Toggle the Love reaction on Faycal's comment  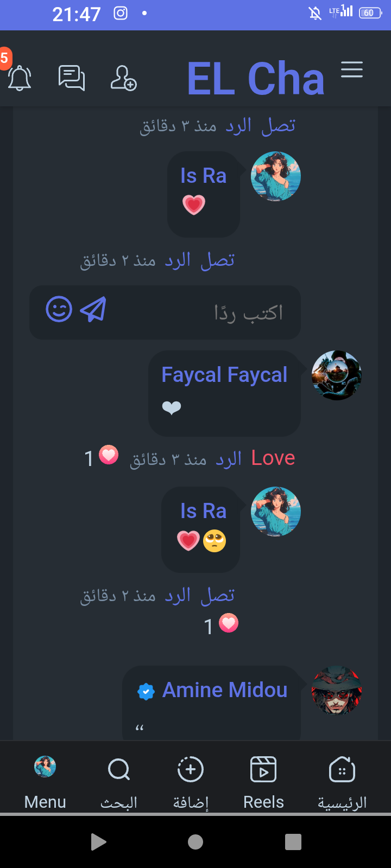(x=273, y=458)
